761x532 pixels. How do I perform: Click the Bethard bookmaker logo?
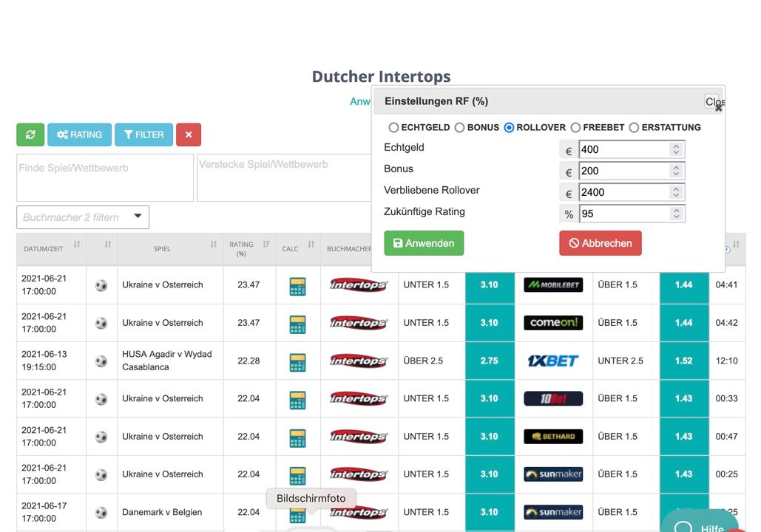click(x=553, y=437)
